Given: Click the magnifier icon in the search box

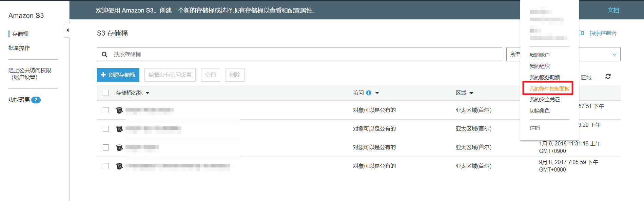Looking at the screenshot, I should (x=104, y=54).
